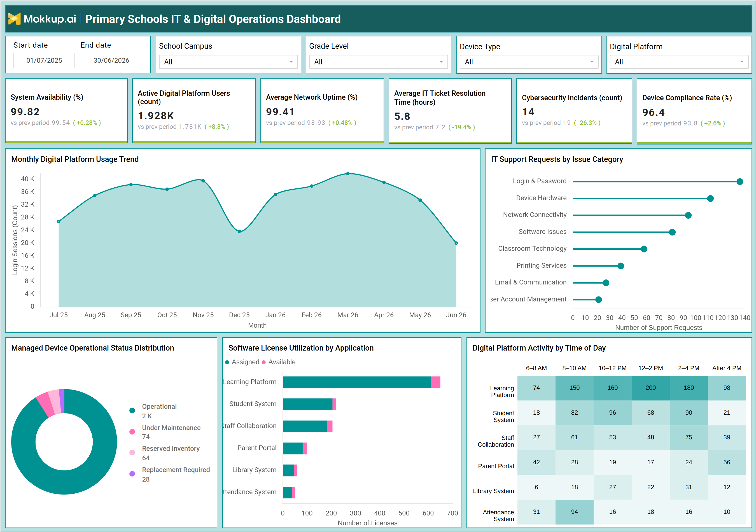Click the Start date field 01/07/2025

click(44, 60)
